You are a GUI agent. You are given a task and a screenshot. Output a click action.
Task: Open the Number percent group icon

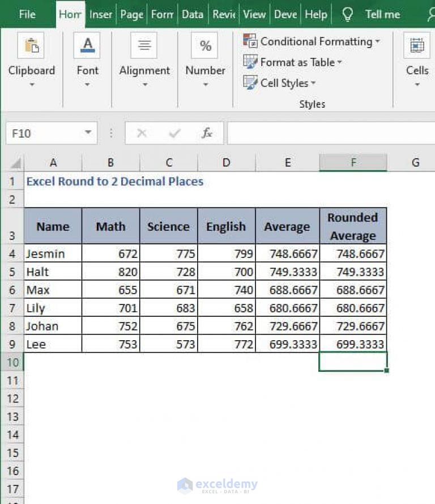pos(204,45)
